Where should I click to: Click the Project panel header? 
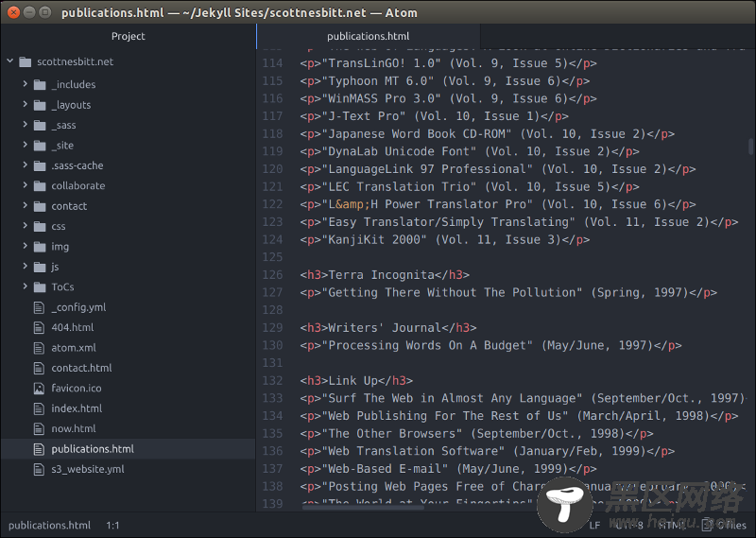(128, 36)
